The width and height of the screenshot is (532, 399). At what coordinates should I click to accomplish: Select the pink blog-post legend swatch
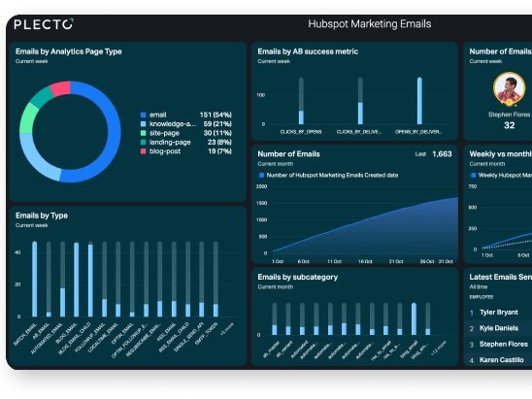coord(143,151)
